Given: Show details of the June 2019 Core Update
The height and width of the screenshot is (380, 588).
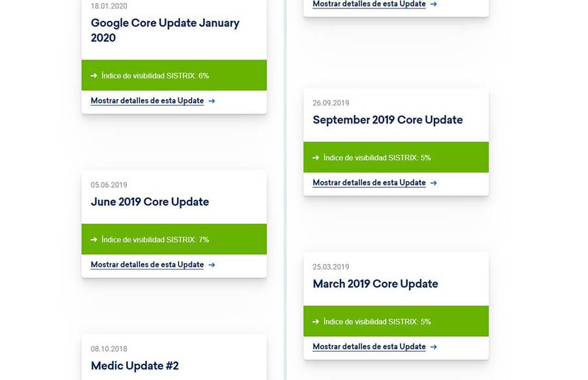Looking at the screenshot, I should coord(147,265).
